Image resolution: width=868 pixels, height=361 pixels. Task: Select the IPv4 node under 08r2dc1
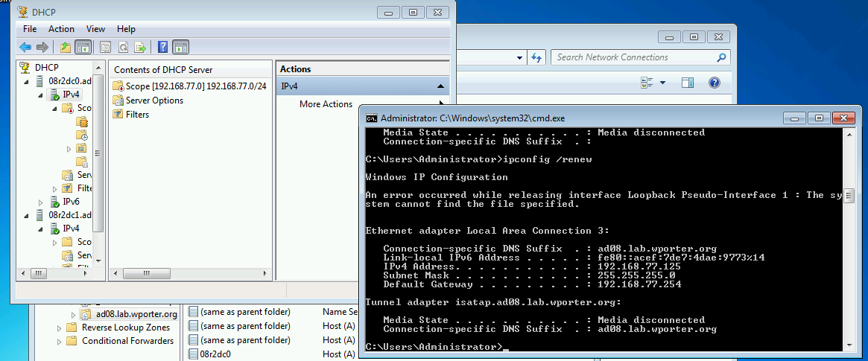[71, 228]
